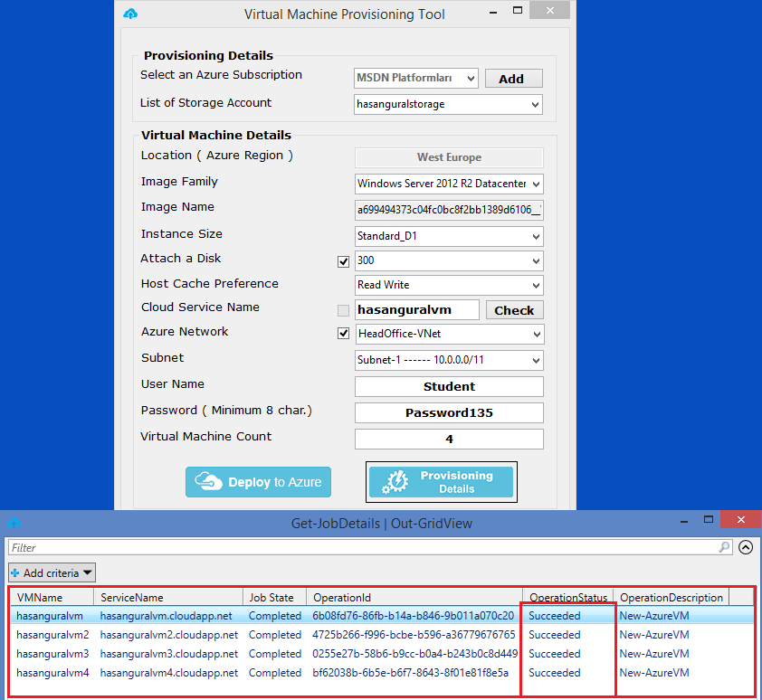Screen dimensions: 762x700
Task: Toggle the Cloud Service Name checkbox
Action: pos(343,310)
